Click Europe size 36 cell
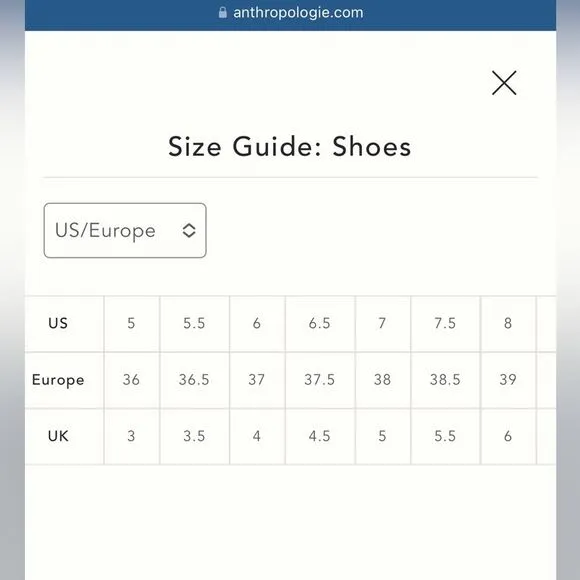Screen dimensions: 580x580 (132, 380)
